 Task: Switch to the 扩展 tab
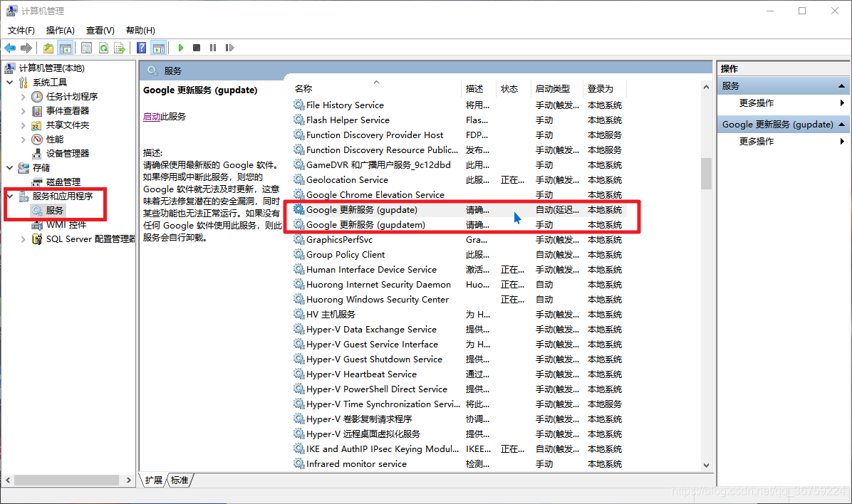tap(154, 480)
